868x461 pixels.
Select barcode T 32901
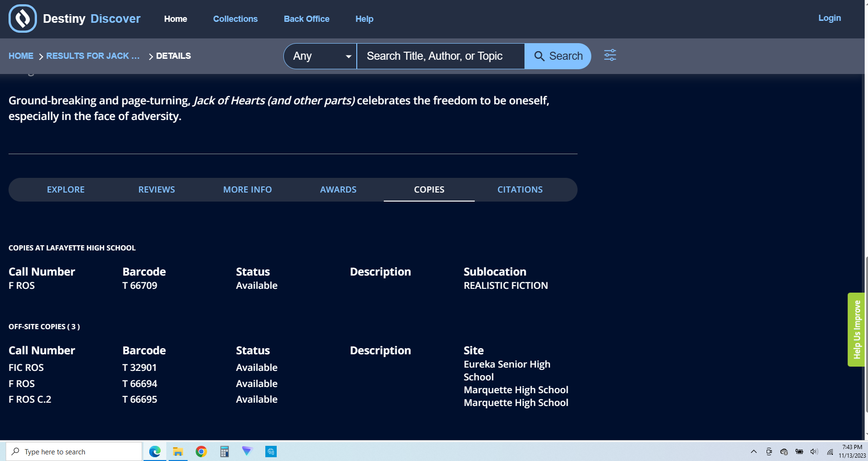(139, 368)
